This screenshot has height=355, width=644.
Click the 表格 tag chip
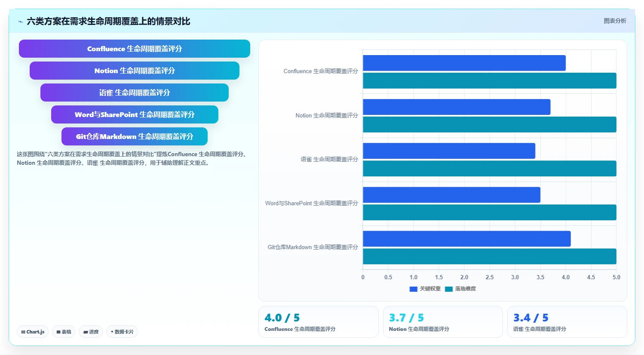point(64,332)
